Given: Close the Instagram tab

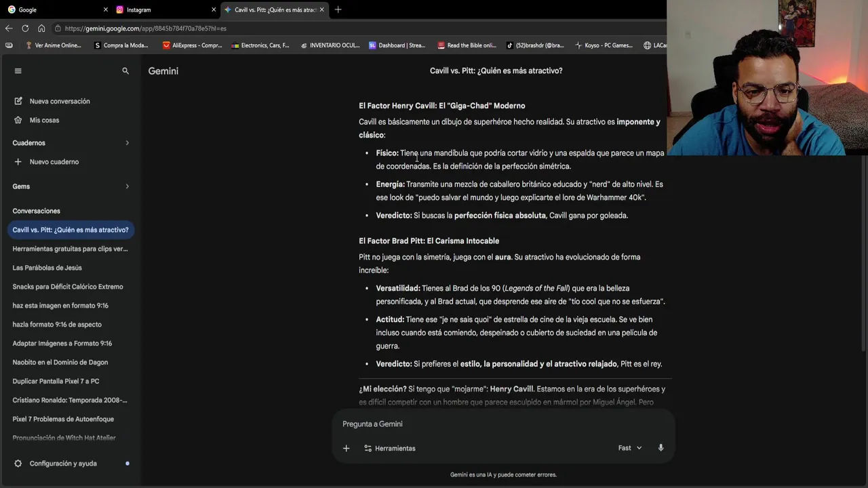Looking at the screenshot, I should click(214, 9).
